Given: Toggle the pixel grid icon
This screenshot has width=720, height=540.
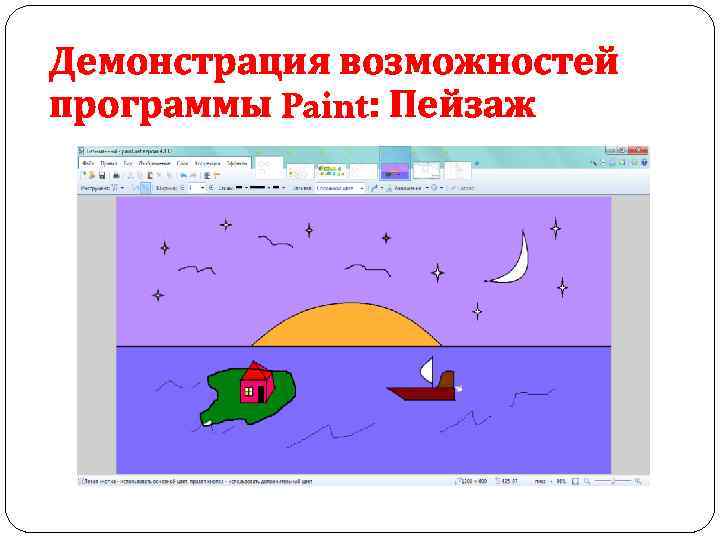Looking at the screenshot, I should click(207, 175).
